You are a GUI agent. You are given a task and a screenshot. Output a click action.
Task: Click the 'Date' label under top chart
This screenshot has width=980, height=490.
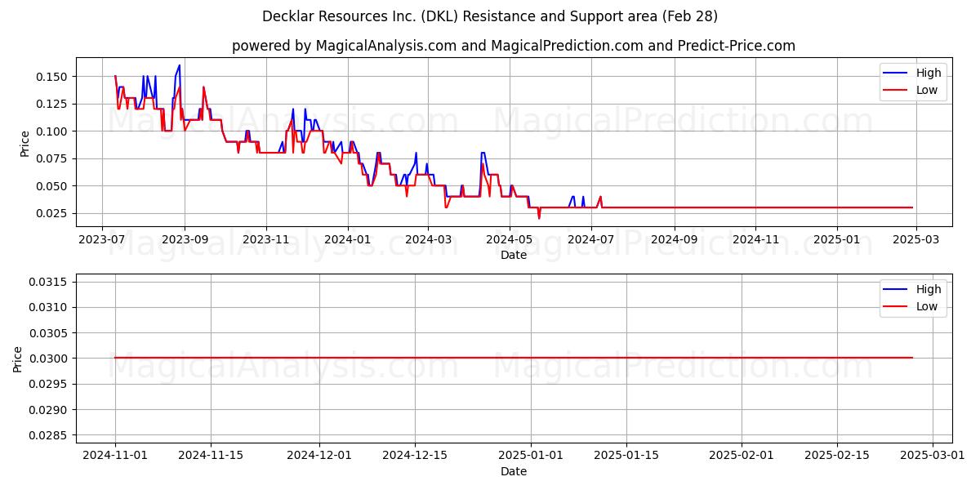click(514, 255)
